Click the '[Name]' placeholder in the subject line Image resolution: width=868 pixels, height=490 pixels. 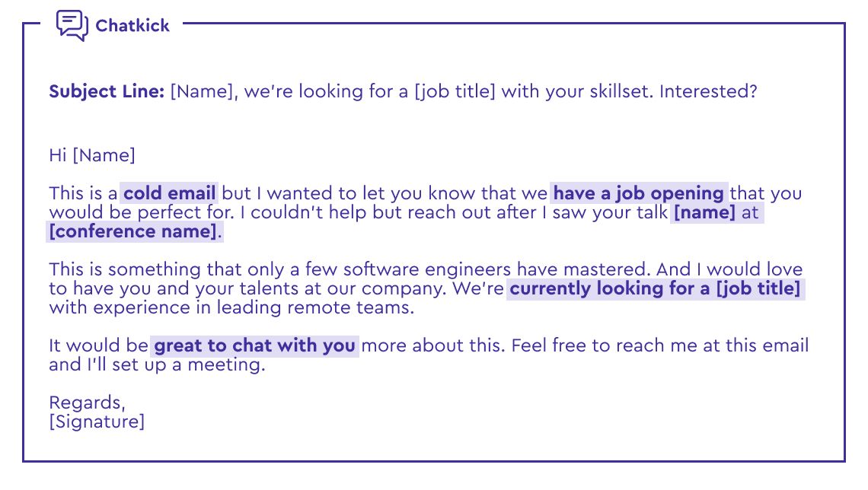202,91
